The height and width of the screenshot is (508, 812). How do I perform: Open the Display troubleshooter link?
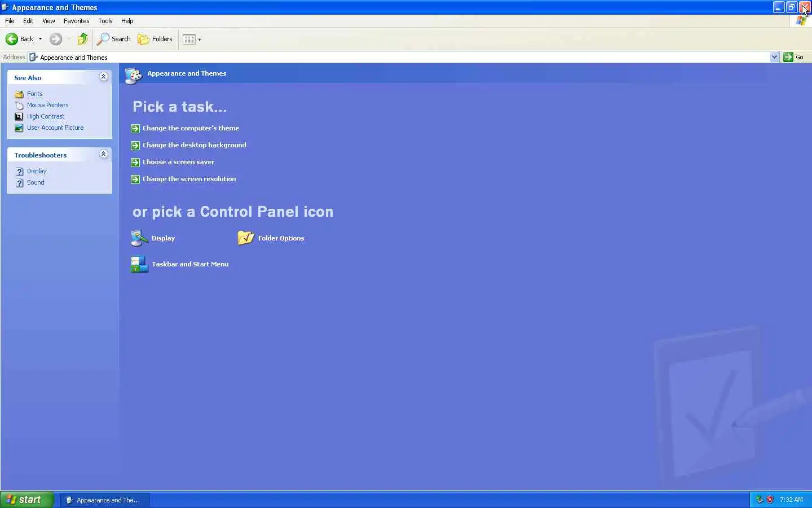point(37,171)
